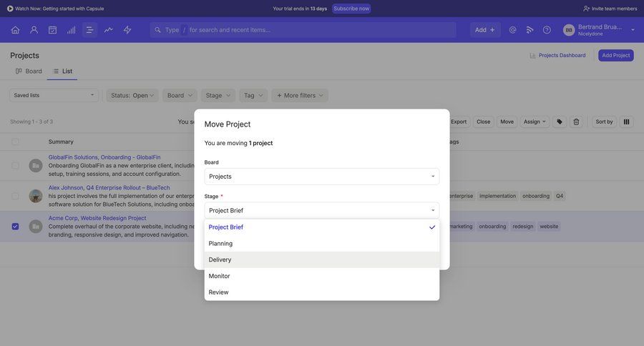
Task: Check the GlobalFin Solutions project checkbox
Action: pyautogui.click(x=15, y=165)
